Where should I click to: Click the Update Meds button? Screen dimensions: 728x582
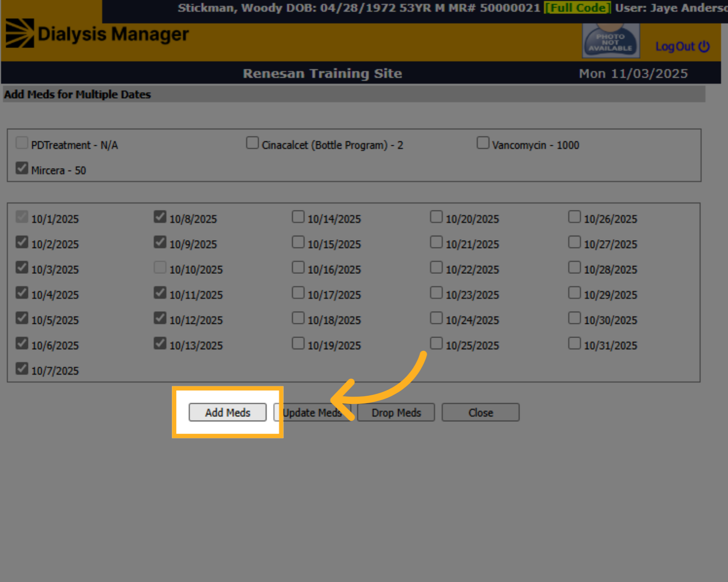click(x=312, y=413)
